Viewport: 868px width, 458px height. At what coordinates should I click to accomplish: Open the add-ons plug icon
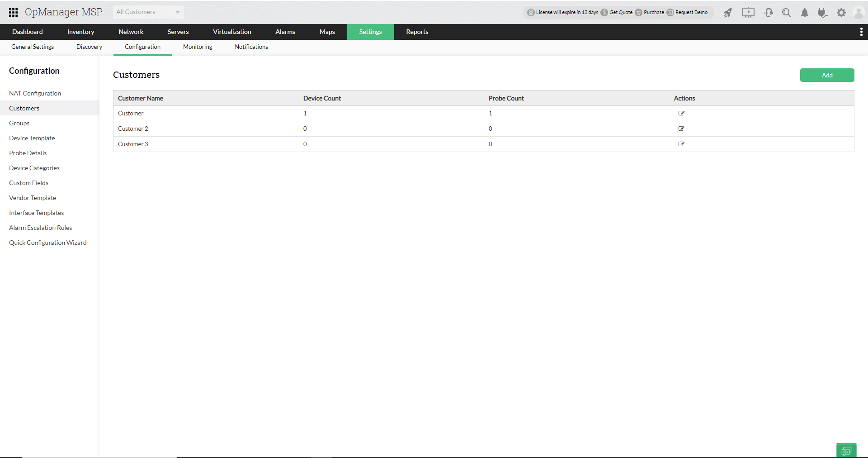click(x=822, y=13)
